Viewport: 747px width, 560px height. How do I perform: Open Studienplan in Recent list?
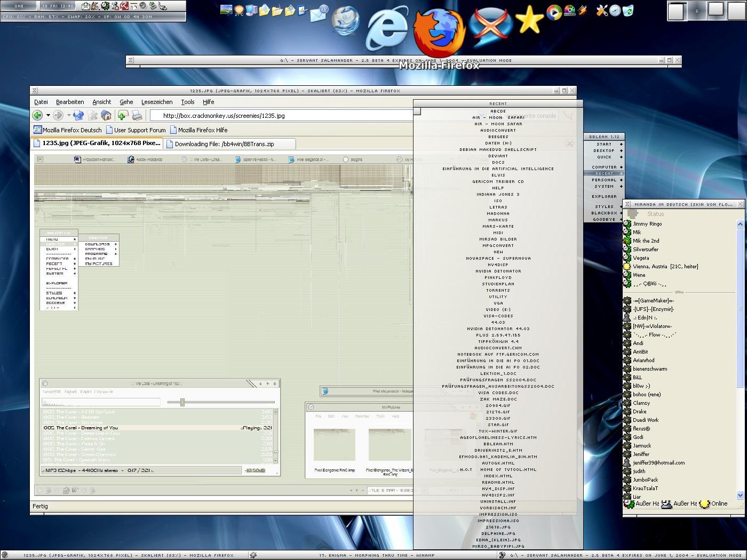(x=498, y=284)
